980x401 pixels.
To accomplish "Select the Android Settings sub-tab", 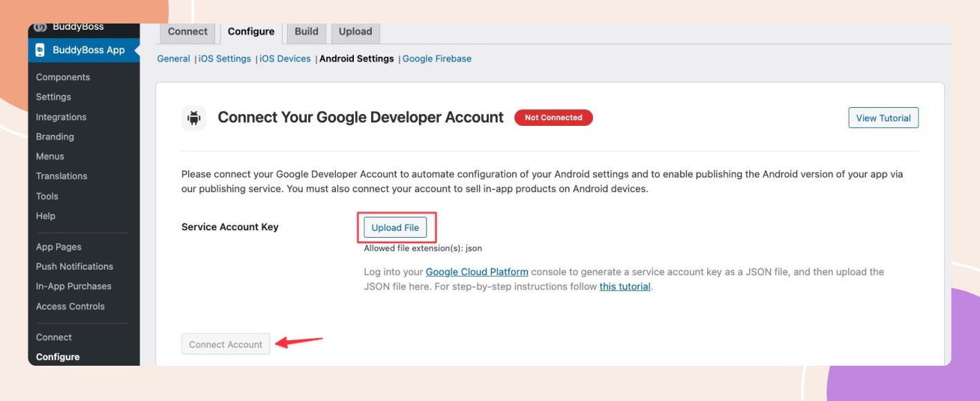I will [357, 59].
